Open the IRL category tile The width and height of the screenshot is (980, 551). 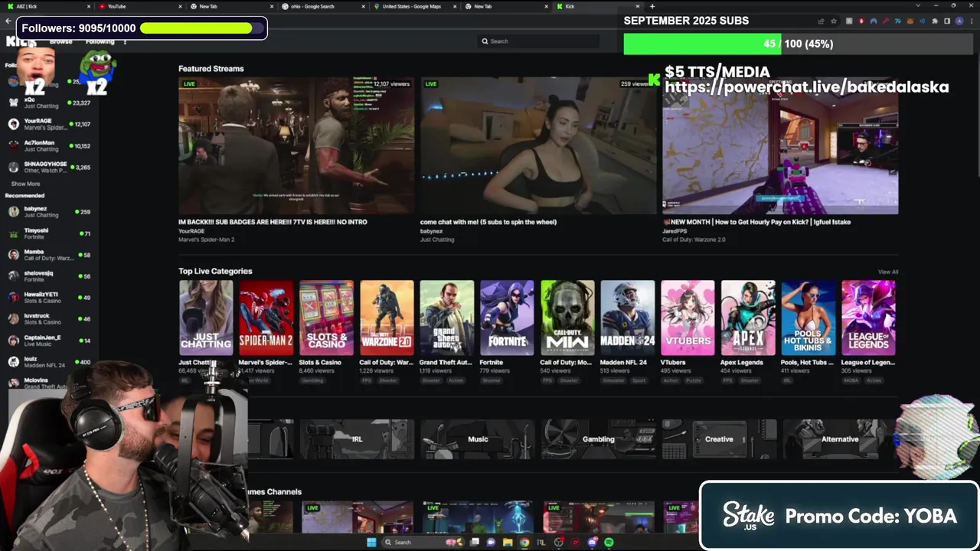[357, 439]
